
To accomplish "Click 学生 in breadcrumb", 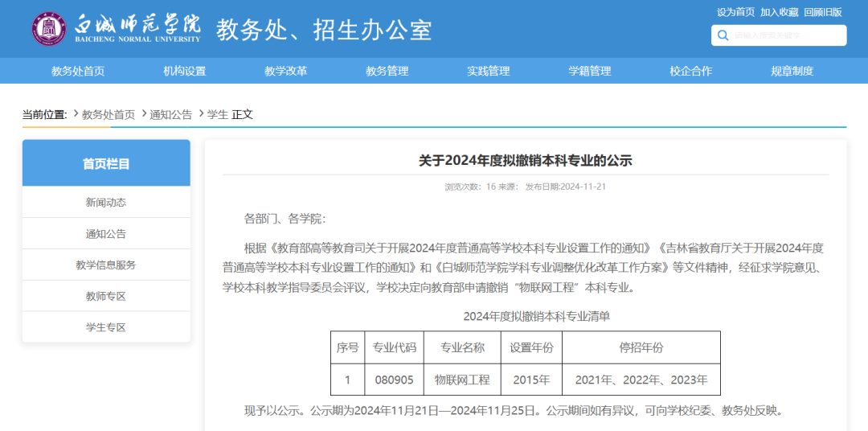I will coord(218,115).
